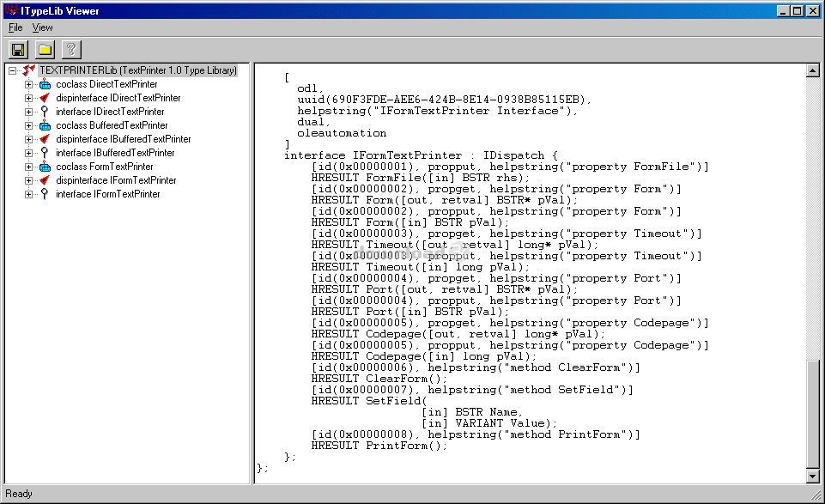This screenshot has height=504, width=825.
Task: Expand interface IDirectTextPrinter node
Action: point(28,112)
